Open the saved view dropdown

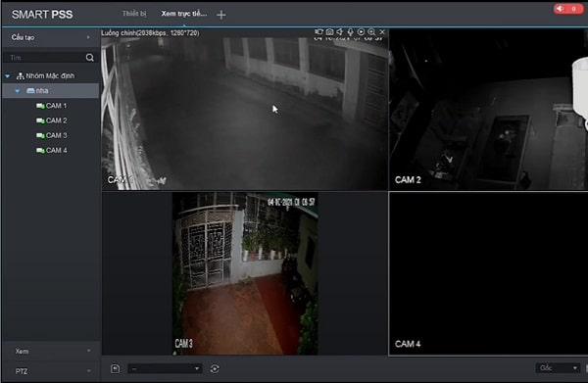coord(165,368)
